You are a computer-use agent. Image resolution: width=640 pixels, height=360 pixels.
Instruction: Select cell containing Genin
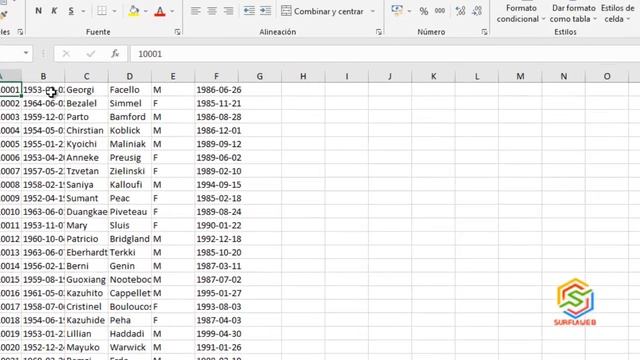coord(130,266)
